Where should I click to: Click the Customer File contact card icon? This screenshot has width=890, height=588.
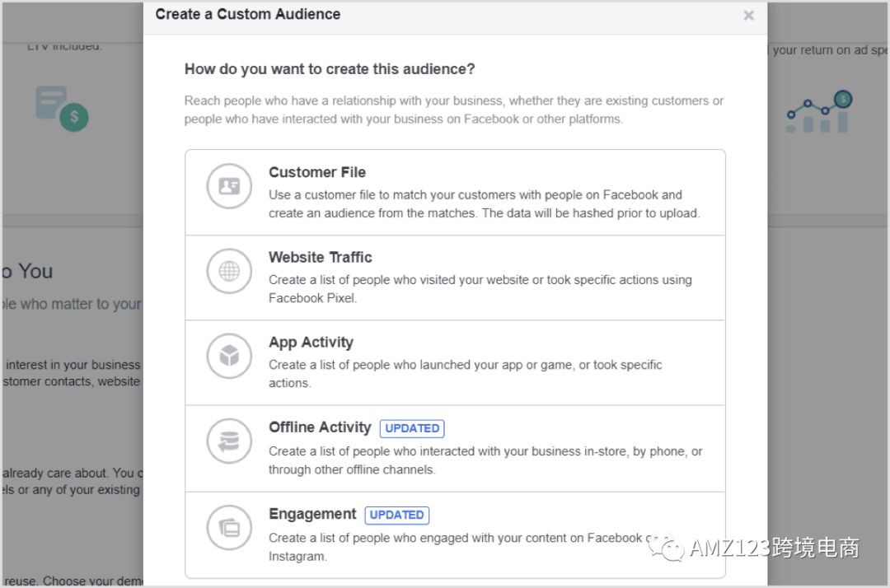228,186
